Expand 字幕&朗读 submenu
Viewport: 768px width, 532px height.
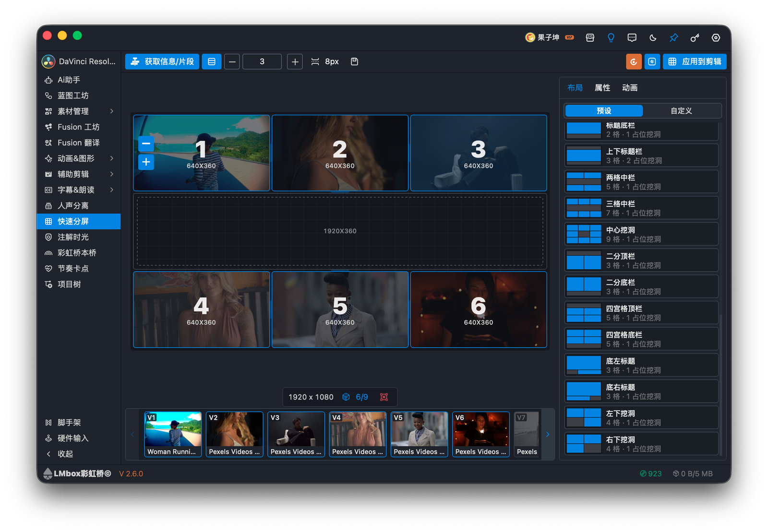(x=112, y=190)
